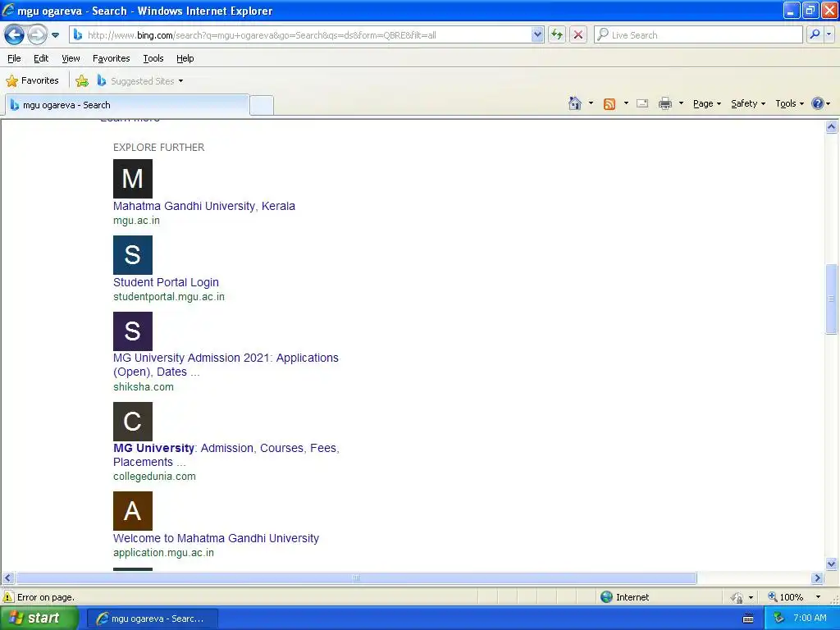
Task: Click the browser Back arrow button
Action: (14, 35)
